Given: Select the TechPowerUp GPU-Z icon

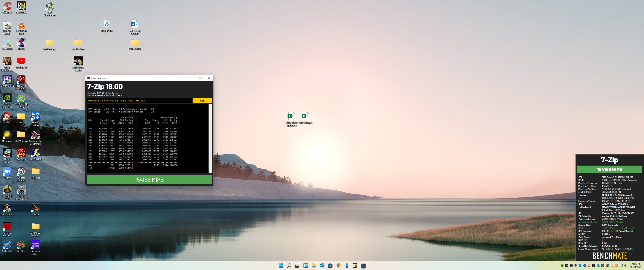Looking at the screenshot, I should [21, 101].
